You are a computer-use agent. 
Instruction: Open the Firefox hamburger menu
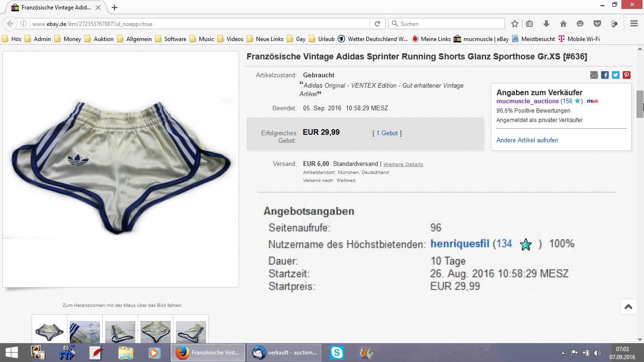coord(634,24)
